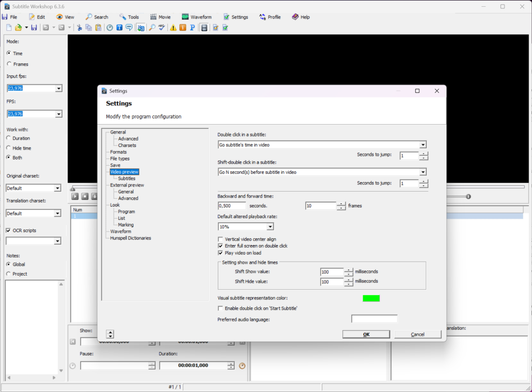
Task: Click the green subtitle representation color swatch
Action: tap(371, 299)
